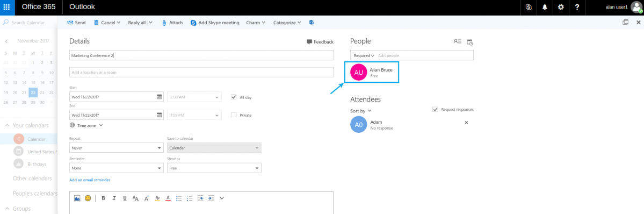The width and height of the screenshot is (644, 214).
Task: Open the Sort by dropdown
Action: (360, 111)
